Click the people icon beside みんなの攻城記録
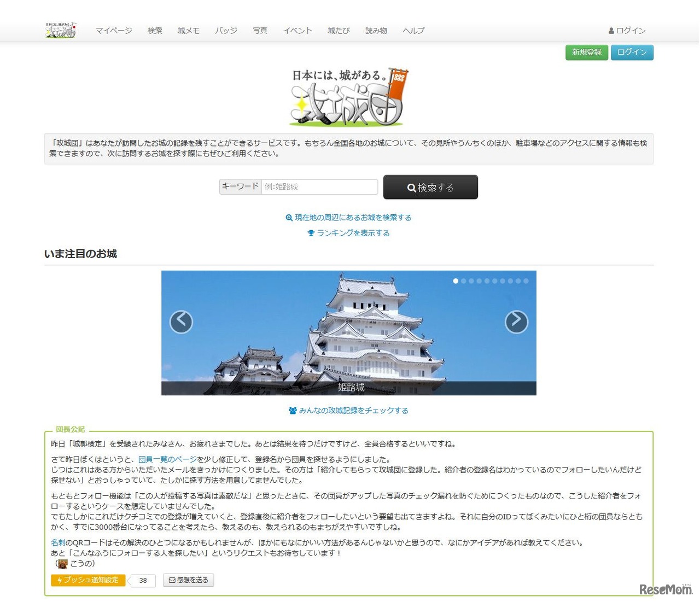700x602 pixels. [292, 410]
